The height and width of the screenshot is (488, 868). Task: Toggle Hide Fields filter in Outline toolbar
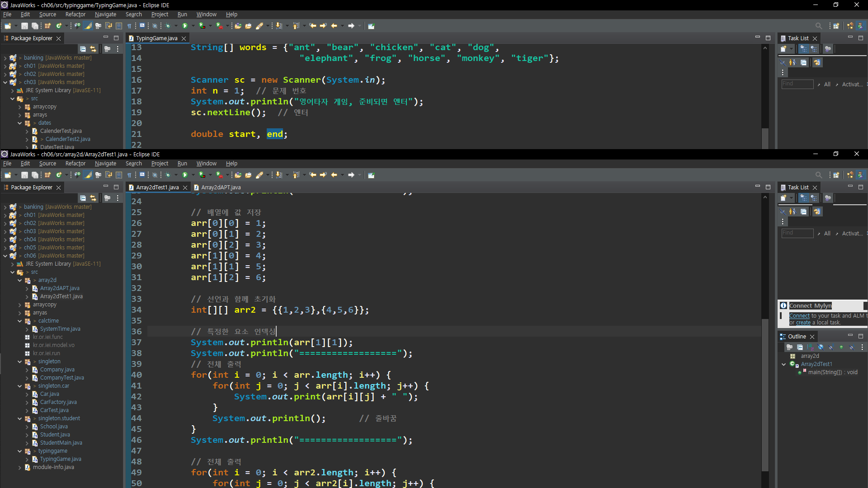click(821, 347)
